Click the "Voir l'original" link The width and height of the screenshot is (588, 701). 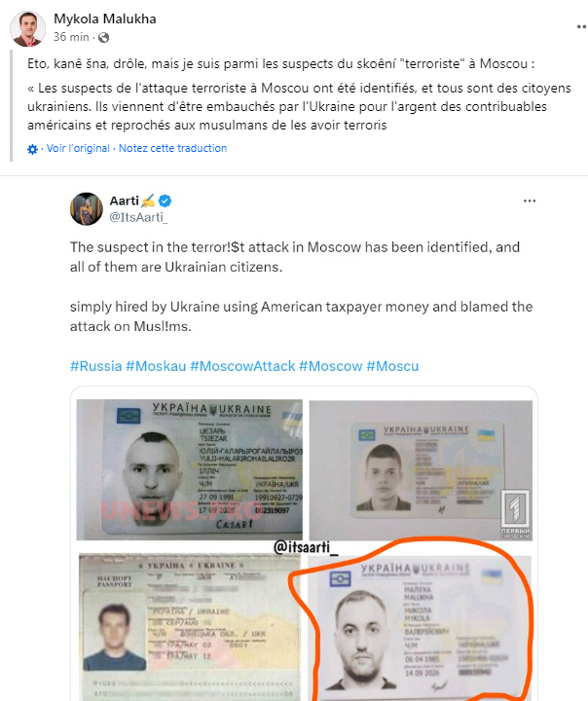click(x=78, y=148)
